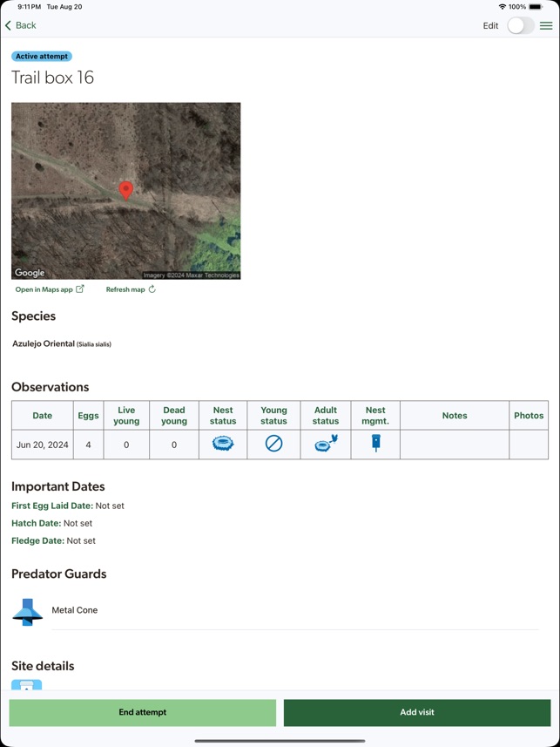
Task: Tap the Fledge Date field
Action: (x=53, y=540)
